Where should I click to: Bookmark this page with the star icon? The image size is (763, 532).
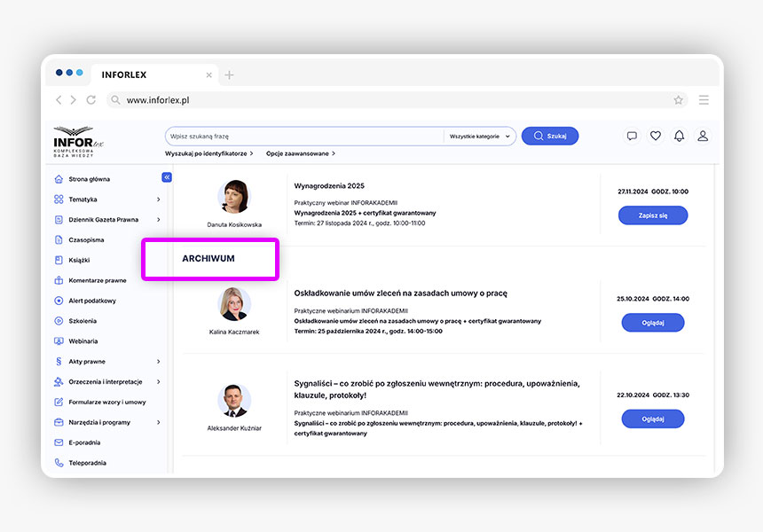click(x=679, y=100)
